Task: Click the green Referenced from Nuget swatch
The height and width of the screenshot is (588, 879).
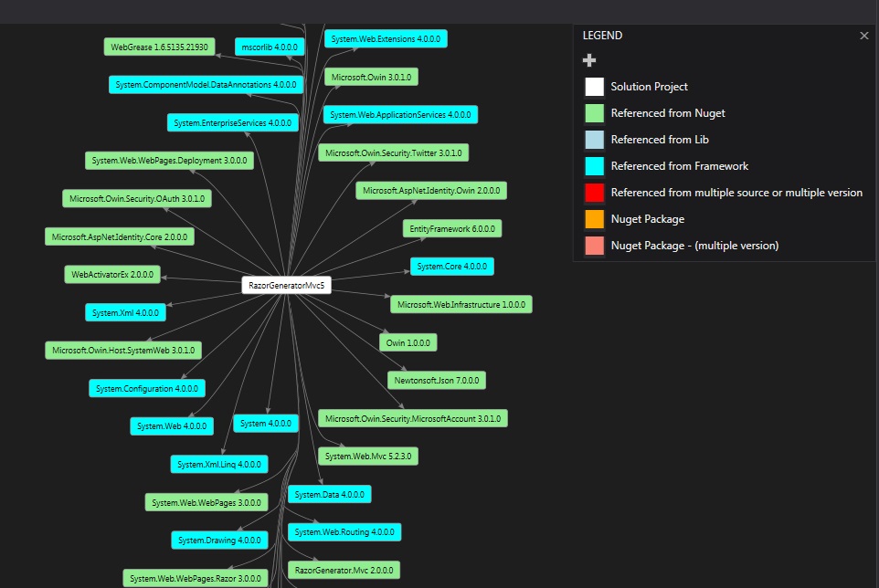Action: click(594, 113)
